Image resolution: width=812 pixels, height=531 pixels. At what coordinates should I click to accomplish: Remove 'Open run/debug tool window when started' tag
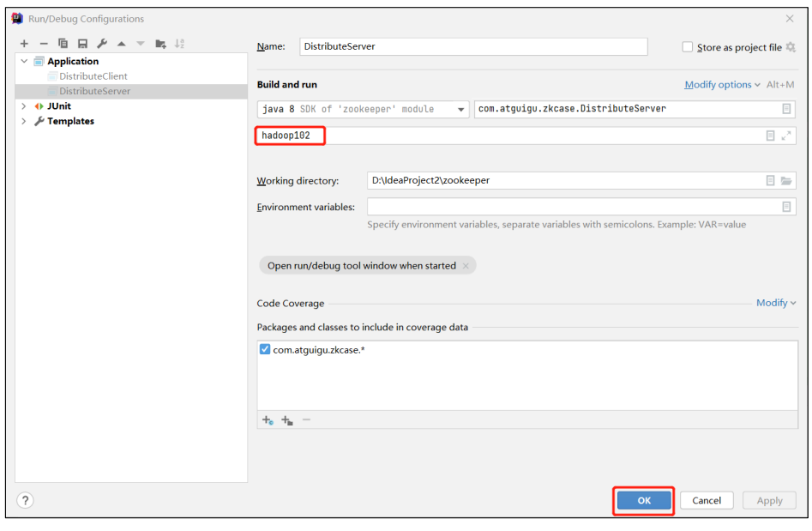pos(466,266)
